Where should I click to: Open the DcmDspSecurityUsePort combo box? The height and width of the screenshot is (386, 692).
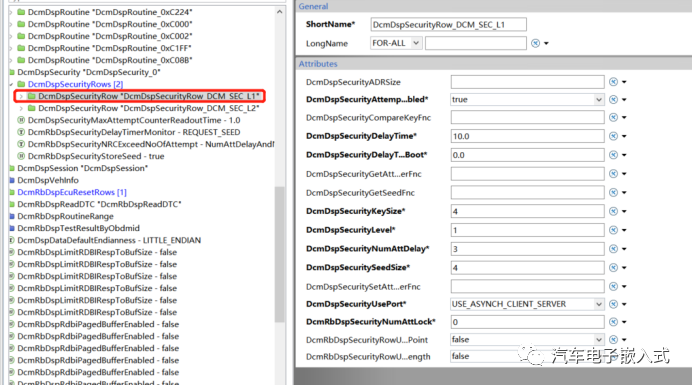click(x=598, y=304)
